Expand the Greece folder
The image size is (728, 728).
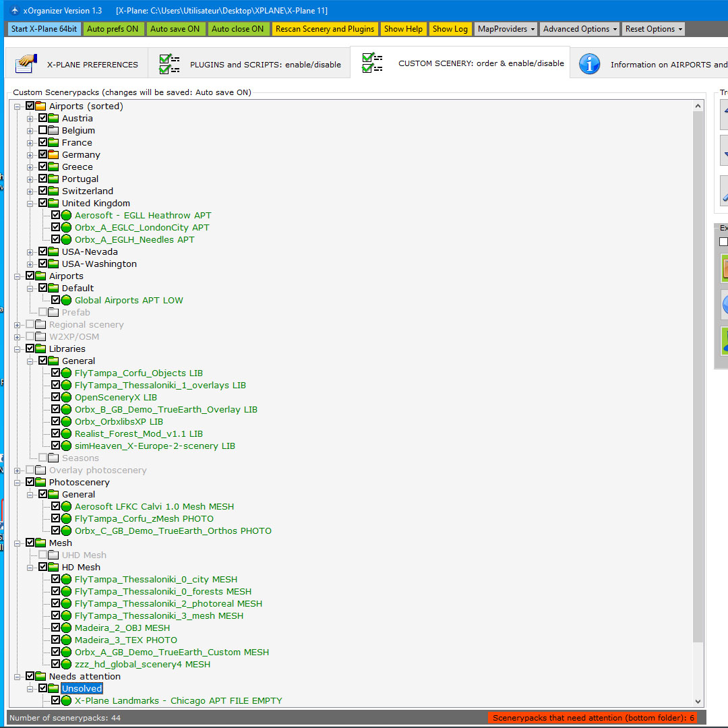[x=30, y=167]
